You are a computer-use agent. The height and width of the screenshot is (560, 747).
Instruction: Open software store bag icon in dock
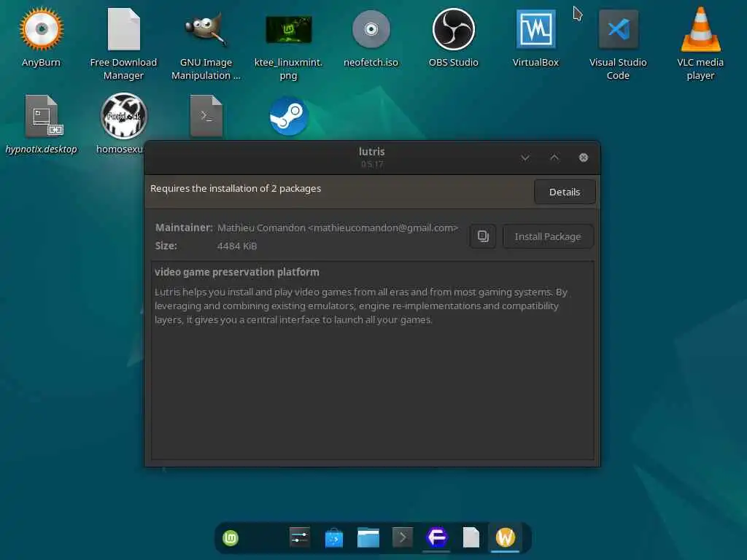[334, 538]
